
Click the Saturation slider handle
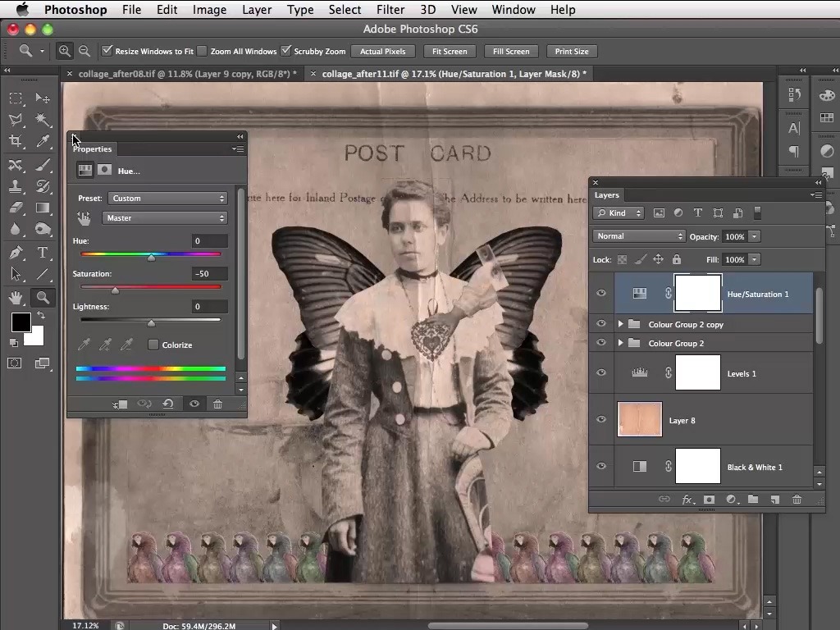115,290
